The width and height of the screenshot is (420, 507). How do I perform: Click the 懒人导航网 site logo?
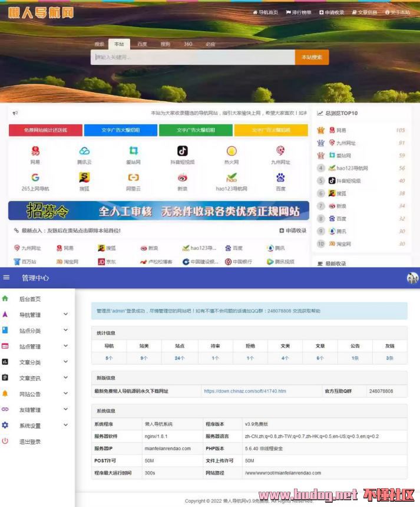41,13
